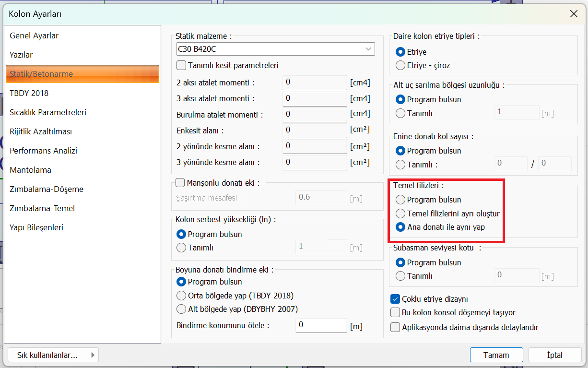The height and width of the screenshot is (368, 588).
Task: Check Bu kolon konsol döşemeyi taşıyor
Action: coord(395,313)
